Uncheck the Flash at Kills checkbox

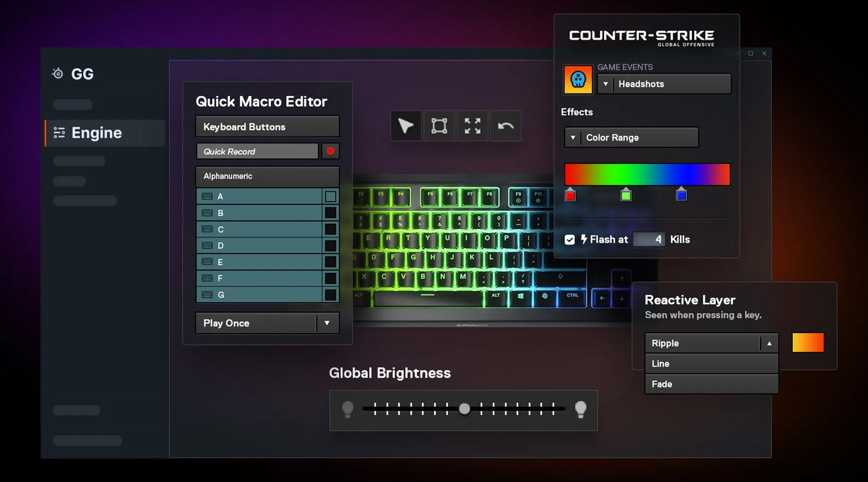pos(570,240)
